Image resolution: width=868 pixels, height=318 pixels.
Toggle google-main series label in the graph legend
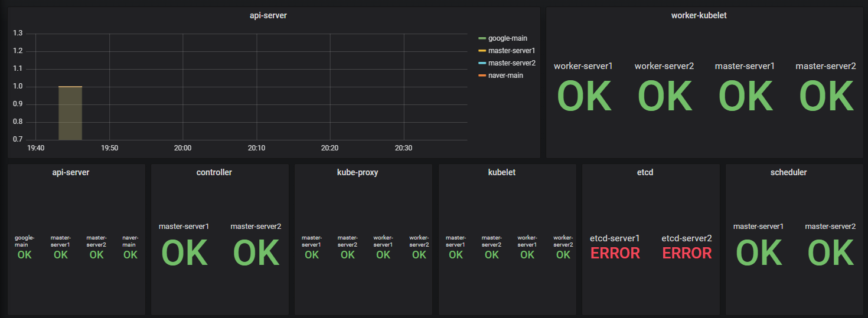click(507, 38)
